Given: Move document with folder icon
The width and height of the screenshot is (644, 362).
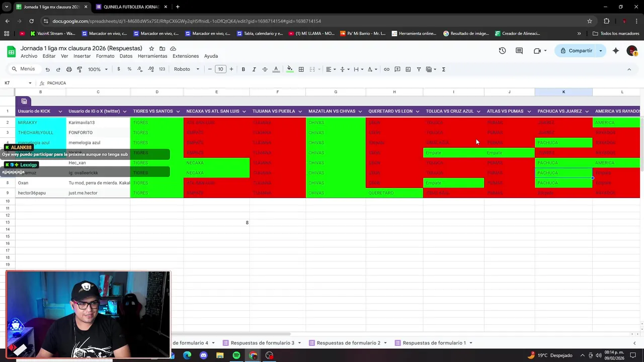Looking at the screenshot, I should click(162, 49).
